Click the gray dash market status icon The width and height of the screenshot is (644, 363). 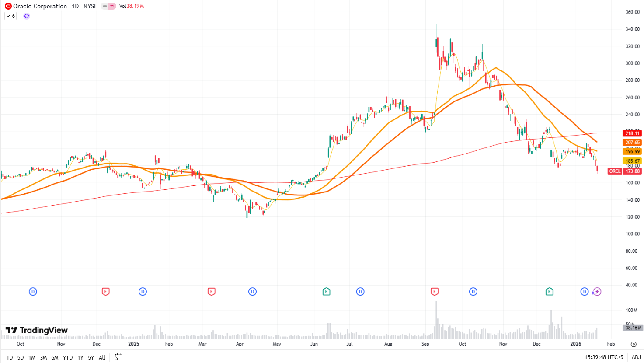[104, 6]
